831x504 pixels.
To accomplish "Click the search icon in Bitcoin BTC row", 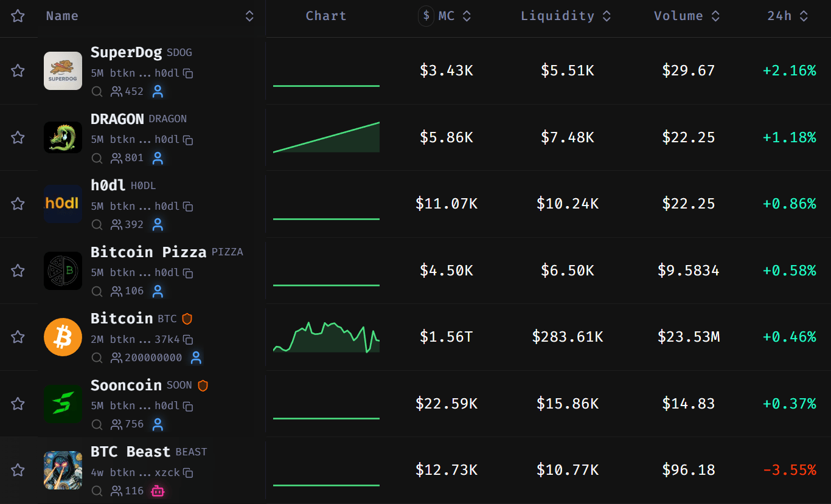I will pos(97,358).
